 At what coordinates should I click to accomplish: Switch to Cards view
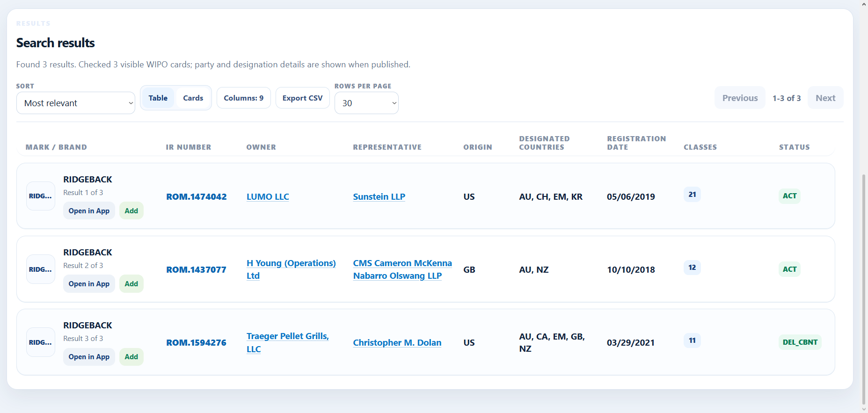pos(193,98)
